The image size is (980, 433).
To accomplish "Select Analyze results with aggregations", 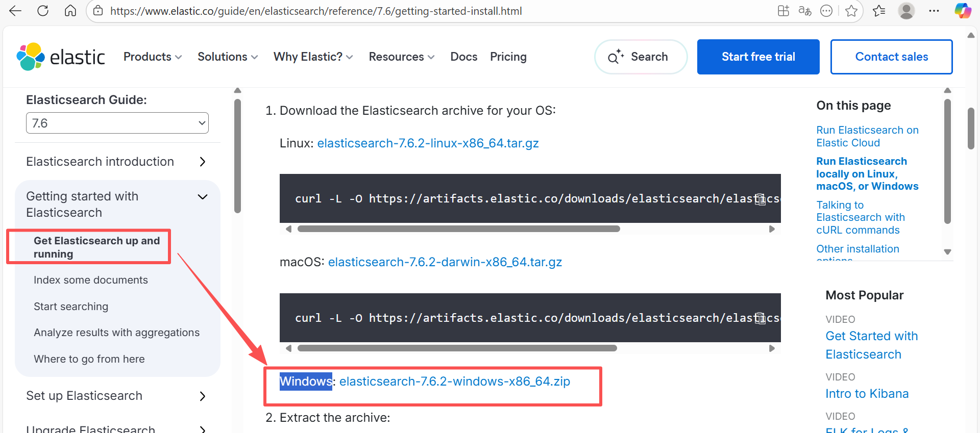I will (116, 333).
